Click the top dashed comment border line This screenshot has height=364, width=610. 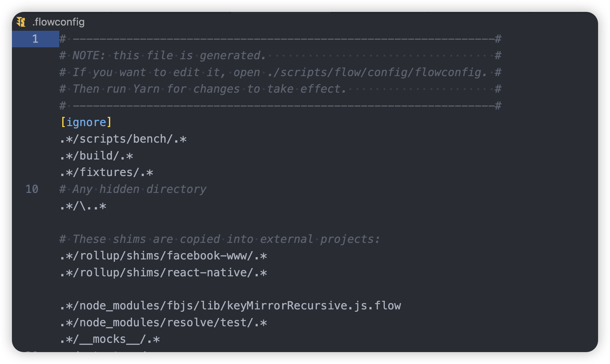point(280,39)
